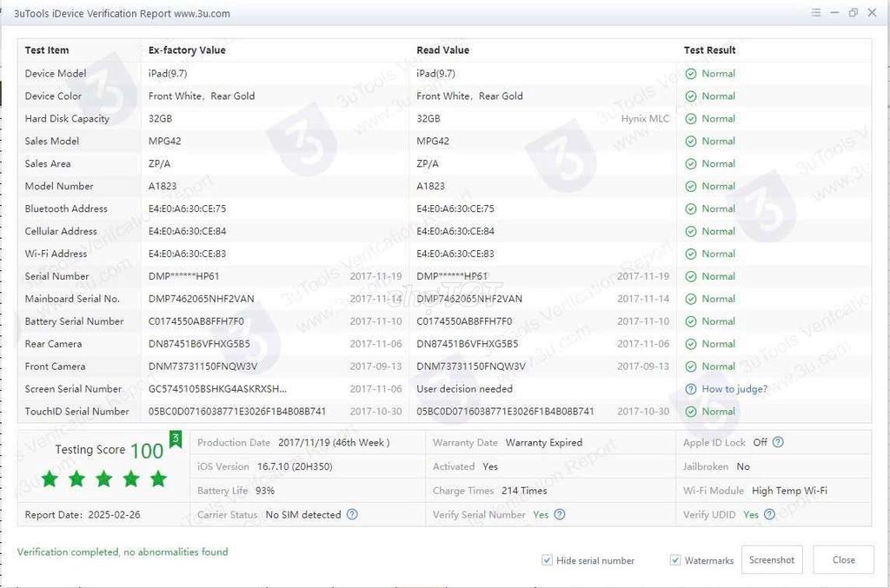Click the check icon in Sales Model row
The image size is (890, 588).
691,142
